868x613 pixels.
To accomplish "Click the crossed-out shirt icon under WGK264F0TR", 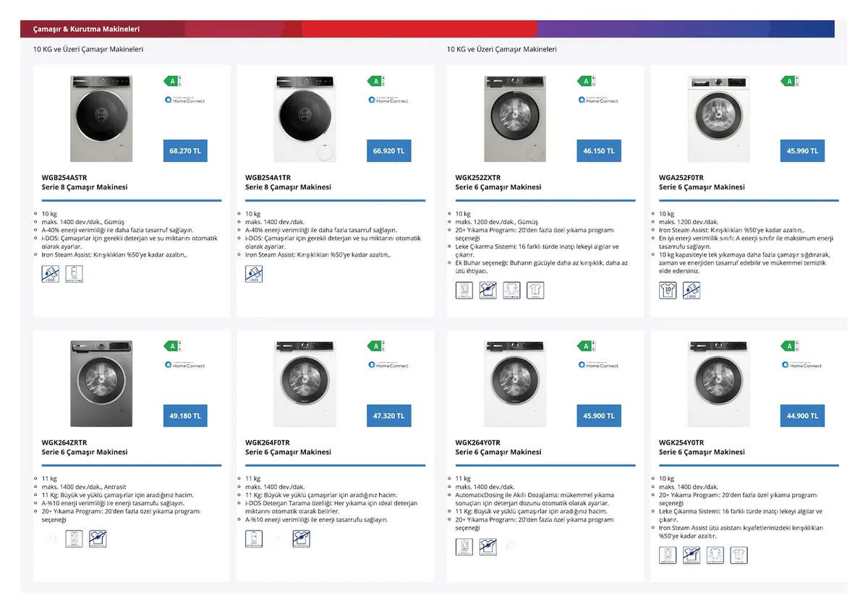I will (x=302, y=539).
